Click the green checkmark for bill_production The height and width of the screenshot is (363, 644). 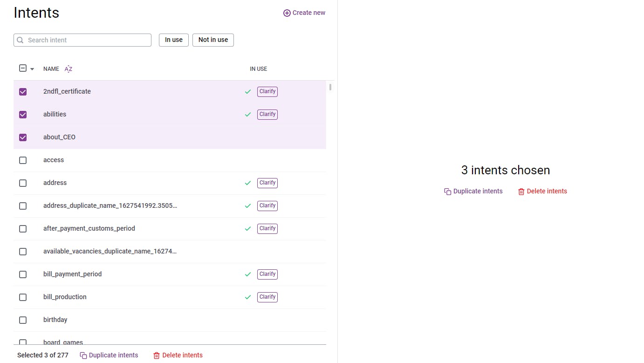tap(248, 297)
